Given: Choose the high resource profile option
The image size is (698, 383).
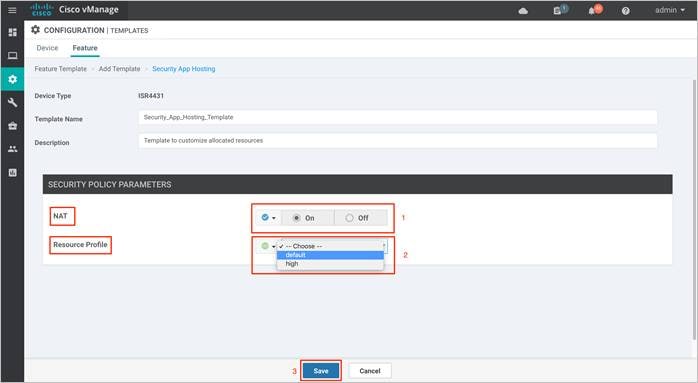Looking at the screenshot, I should (x=330, y=264).
